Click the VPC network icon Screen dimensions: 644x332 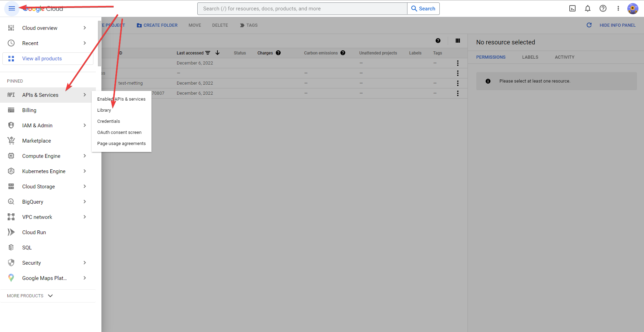tap(11, 217)
